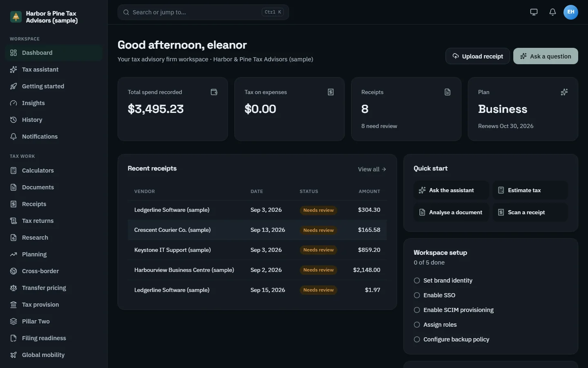
Task: Toggle the Enable SSO circle
Action: tap(417, 295)
